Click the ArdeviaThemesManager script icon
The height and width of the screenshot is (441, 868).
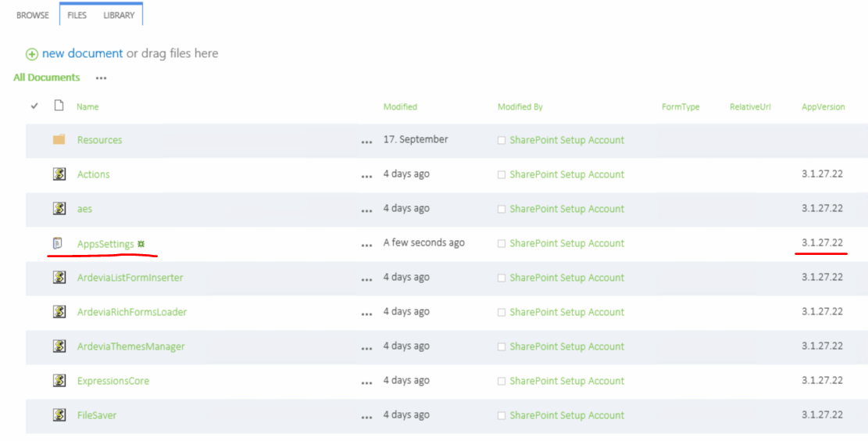tap(59, 346)
